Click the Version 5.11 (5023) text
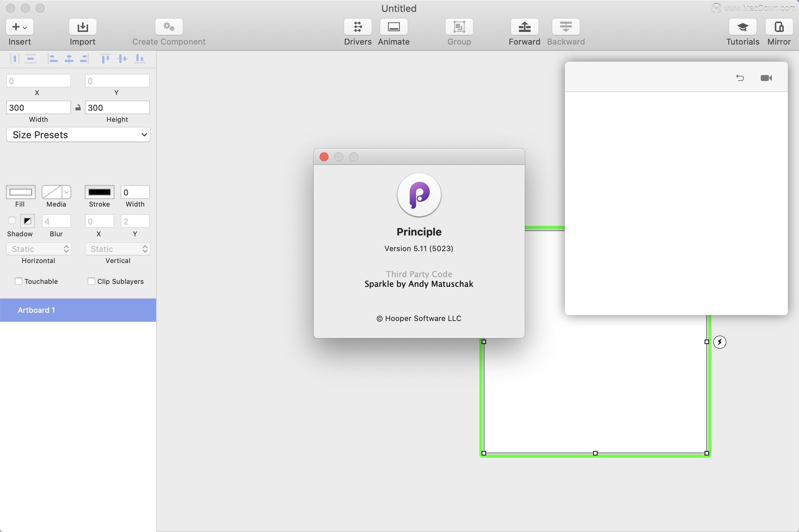The width and height of the screenshot is (799, 532). (419, 249)
